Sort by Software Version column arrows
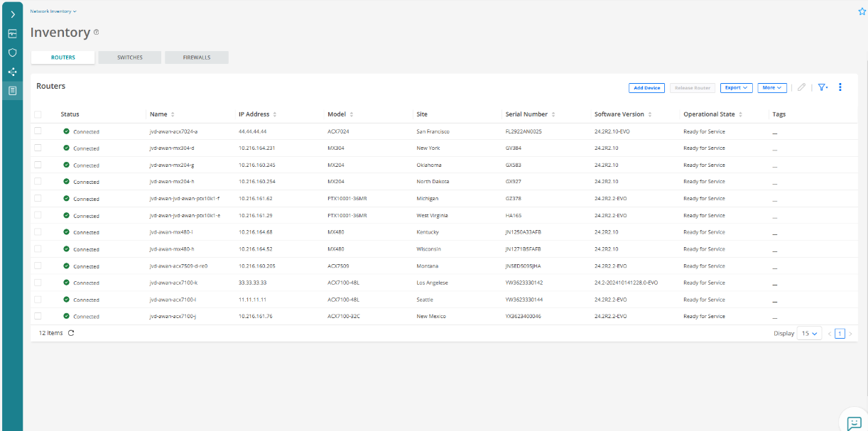The image size is (868, 431). (650, 114)
